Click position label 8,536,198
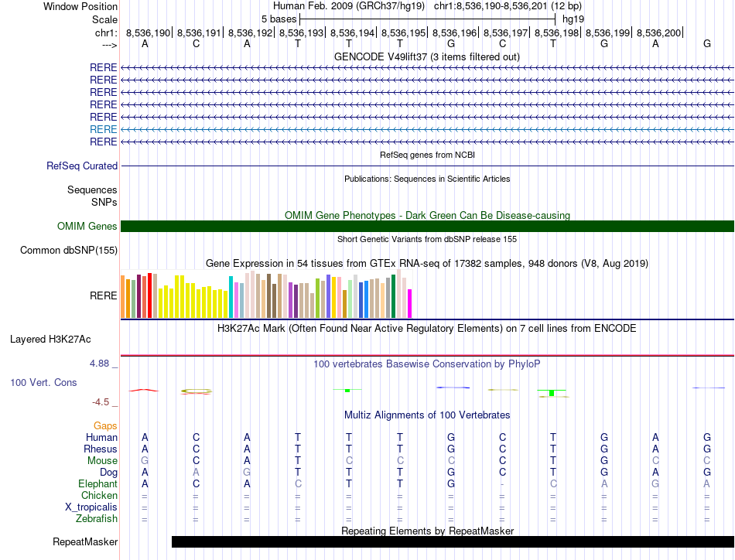The image size is (735, 560). tap(556, 32)
